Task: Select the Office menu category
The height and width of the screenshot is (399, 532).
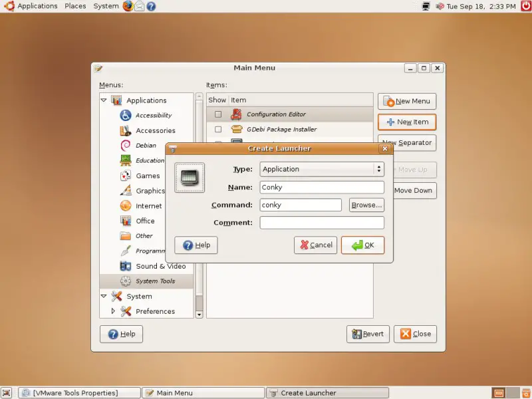Action: (145, 221)
